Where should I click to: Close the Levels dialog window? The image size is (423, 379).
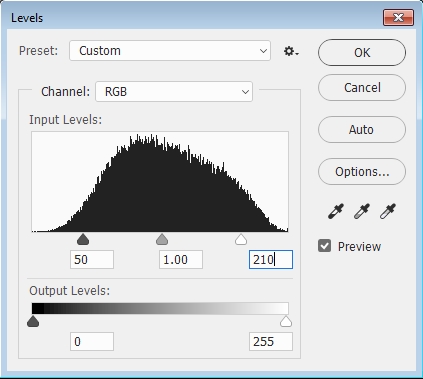click(399, 17)
